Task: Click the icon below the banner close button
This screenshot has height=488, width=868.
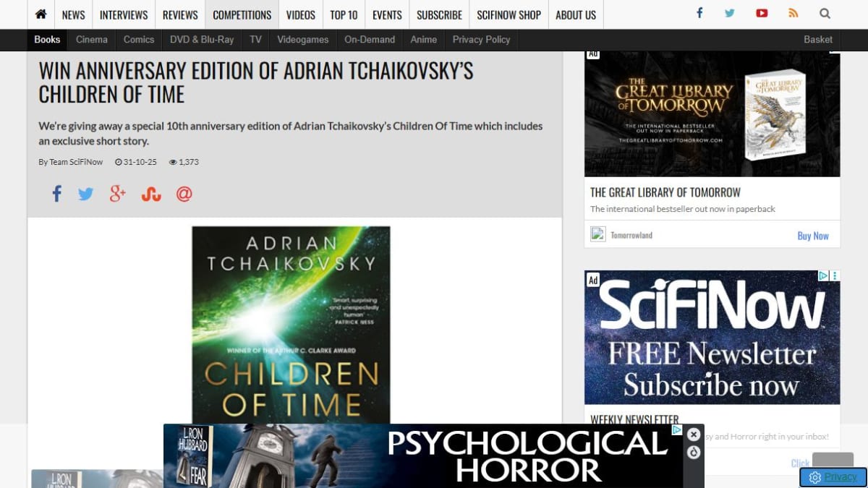Action: pos(694,452)
